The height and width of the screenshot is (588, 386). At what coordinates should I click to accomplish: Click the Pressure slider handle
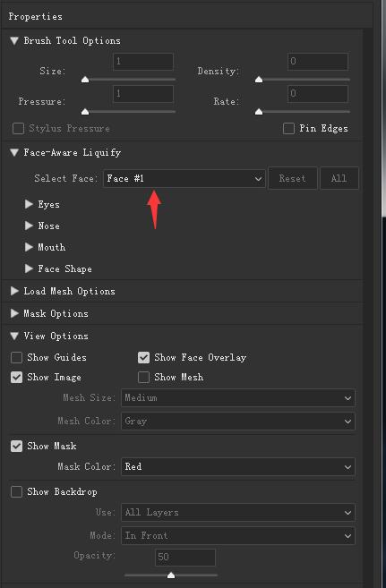tap(85, 112)
